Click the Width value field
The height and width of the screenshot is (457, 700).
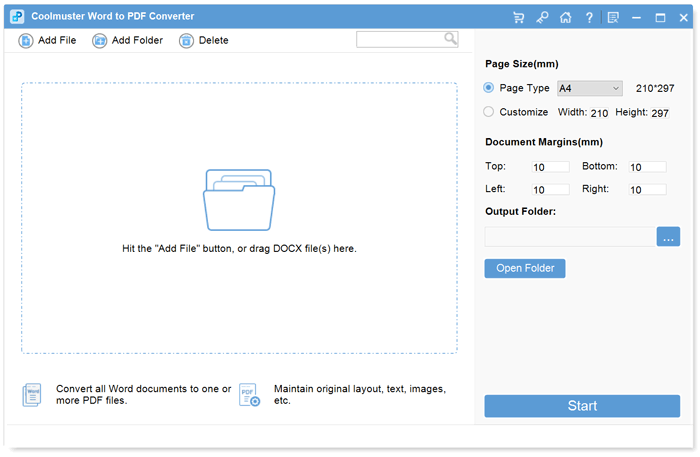click(x=599, y=113)
